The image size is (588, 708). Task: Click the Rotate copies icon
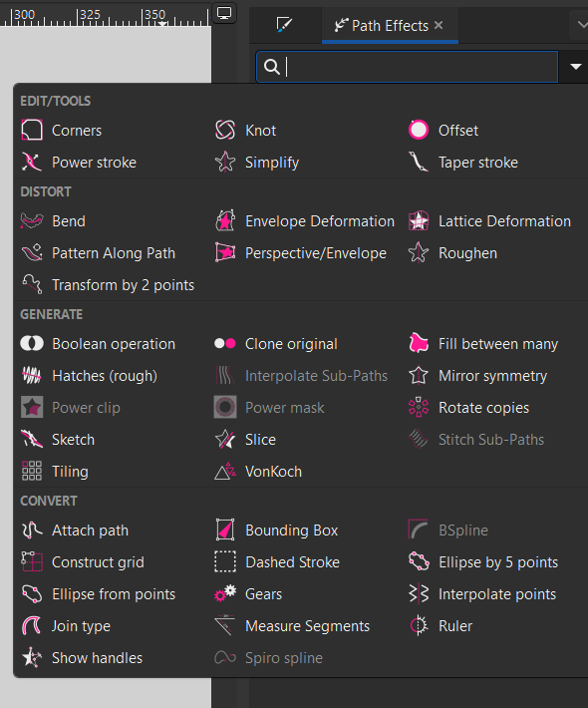(419, 407)
